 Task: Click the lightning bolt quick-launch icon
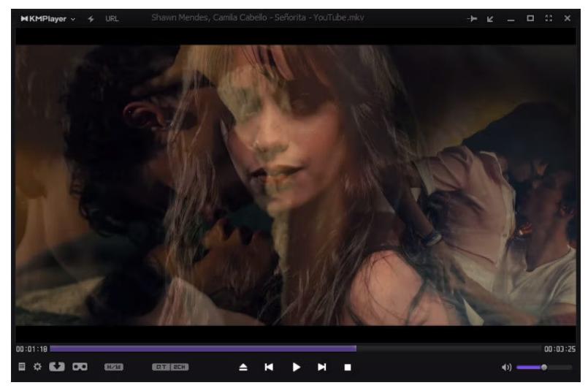point(91,18)
